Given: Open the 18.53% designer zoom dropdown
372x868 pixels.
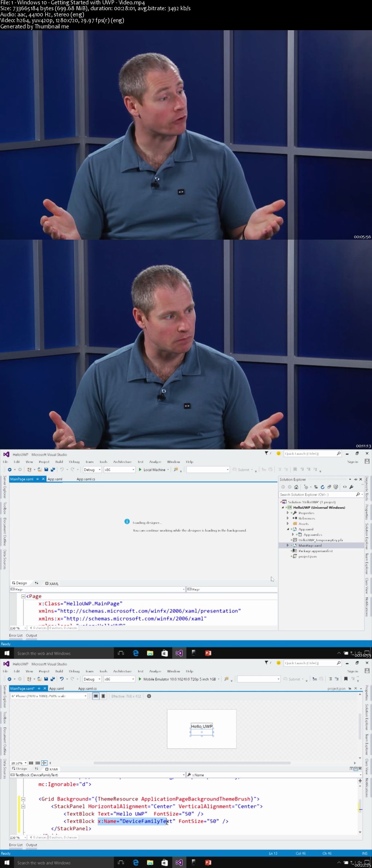Looking at the screenshot, I should click(19, 763).
